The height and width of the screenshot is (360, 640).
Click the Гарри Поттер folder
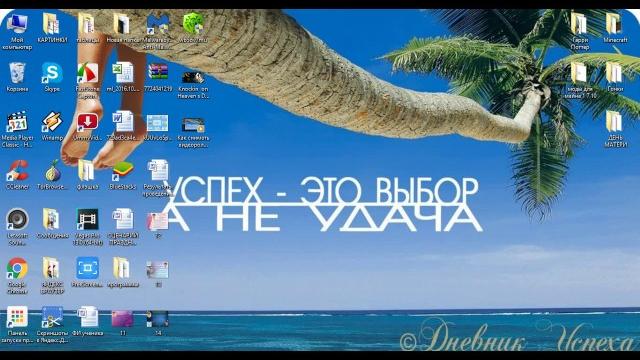click(x=580, y=24)
